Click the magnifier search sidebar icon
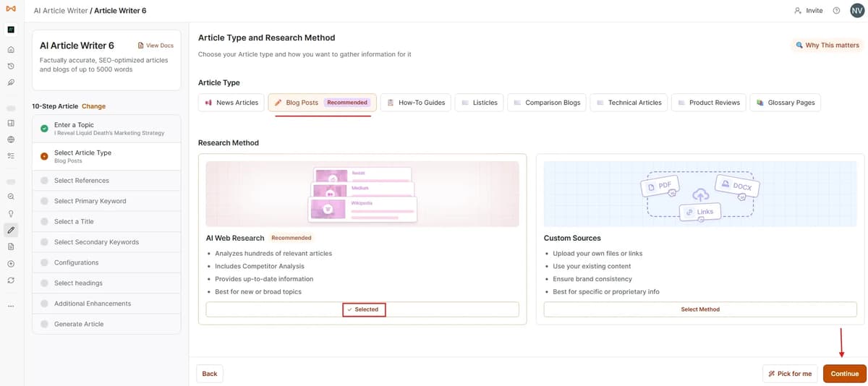This screenshot has height=386, width=868. [x=11, y=197]
